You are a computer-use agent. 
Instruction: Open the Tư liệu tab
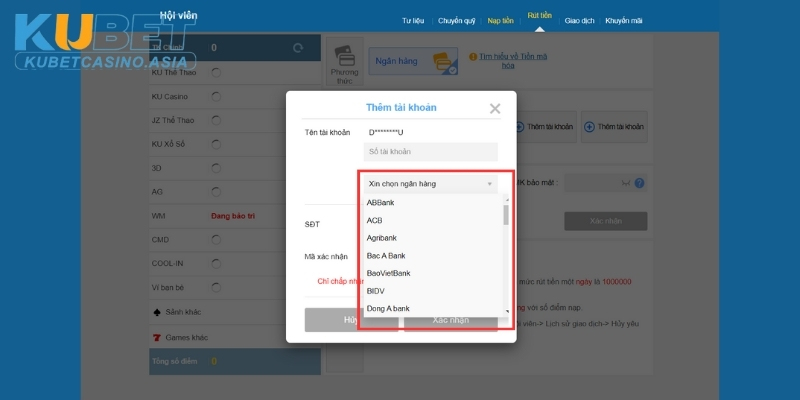pos(413,21)
